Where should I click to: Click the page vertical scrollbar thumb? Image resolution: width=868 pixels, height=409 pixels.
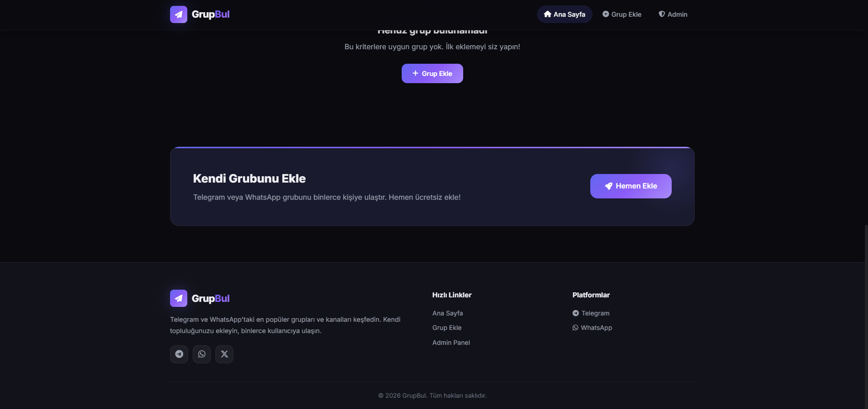coord(866,316)
